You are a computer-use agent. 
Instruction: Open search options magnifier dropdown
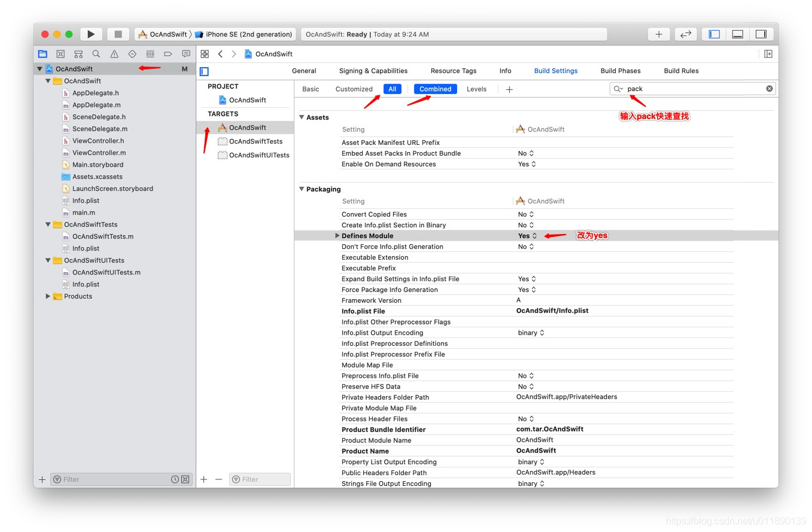pos(618,89)
